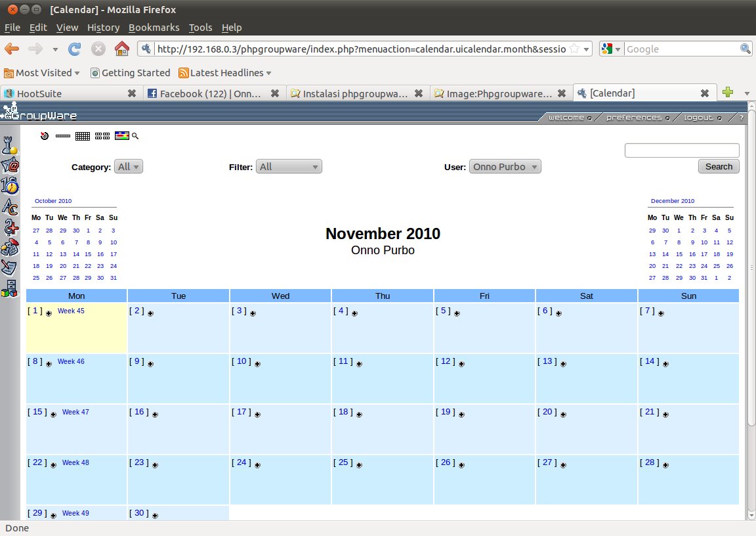Click the Firefox home button
Screen dimensions: 756x536
(x=121, y=49)
